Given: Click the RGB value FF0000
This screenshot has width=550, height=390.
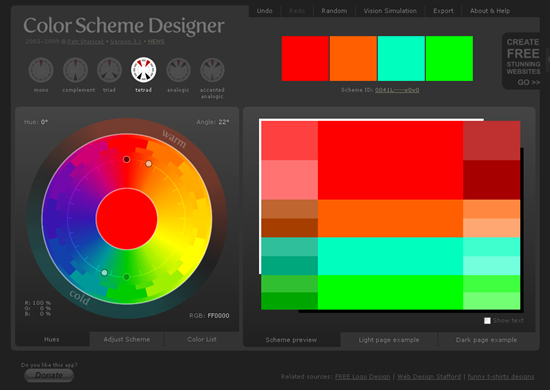Looking at the screenshot, I should pyautogui.click(x=218, y=316).
